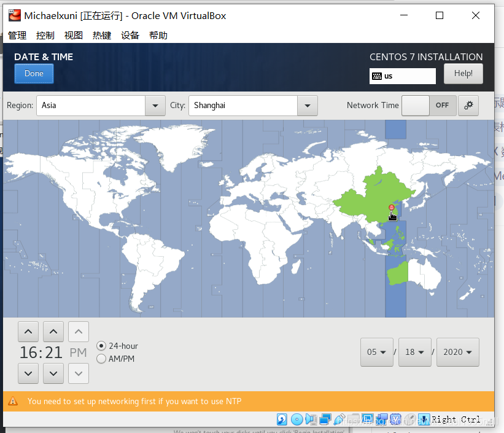Click the CPU virtualization status icon
The image size is (504, 433).
tap(397, 419)
